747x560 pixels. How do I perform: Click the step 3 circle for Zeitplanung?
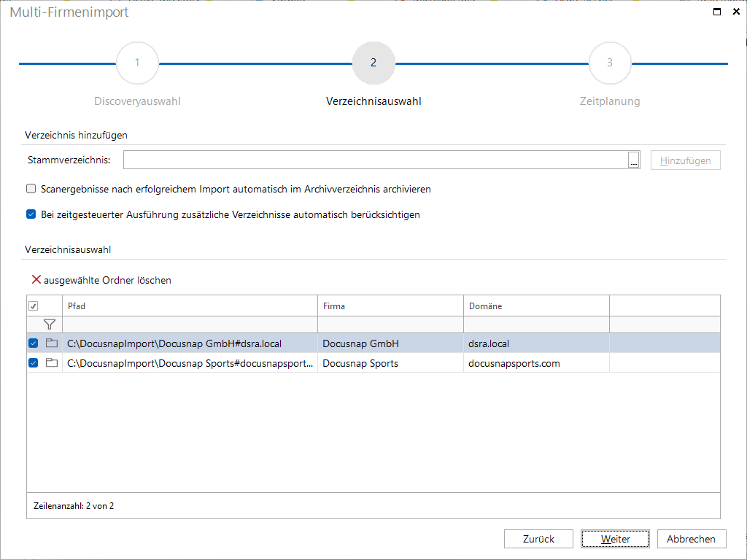tap(610, 63)
